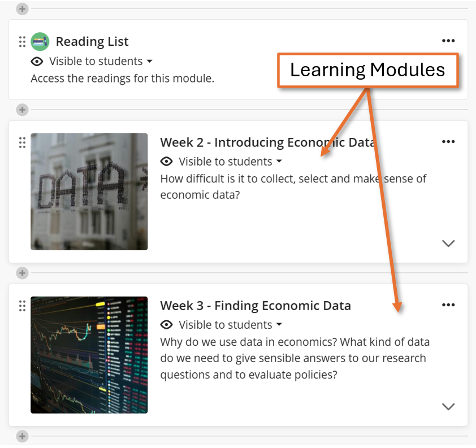Open the Reading List title link
Viewport: 476px width, 448px height.
(x=92, y=41)
